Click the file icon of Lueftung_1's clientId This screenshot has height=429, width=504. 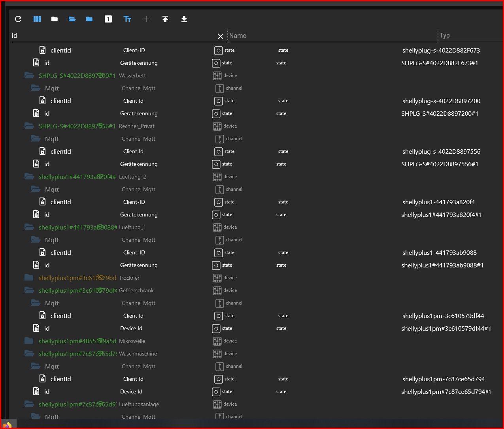(42, 252)
